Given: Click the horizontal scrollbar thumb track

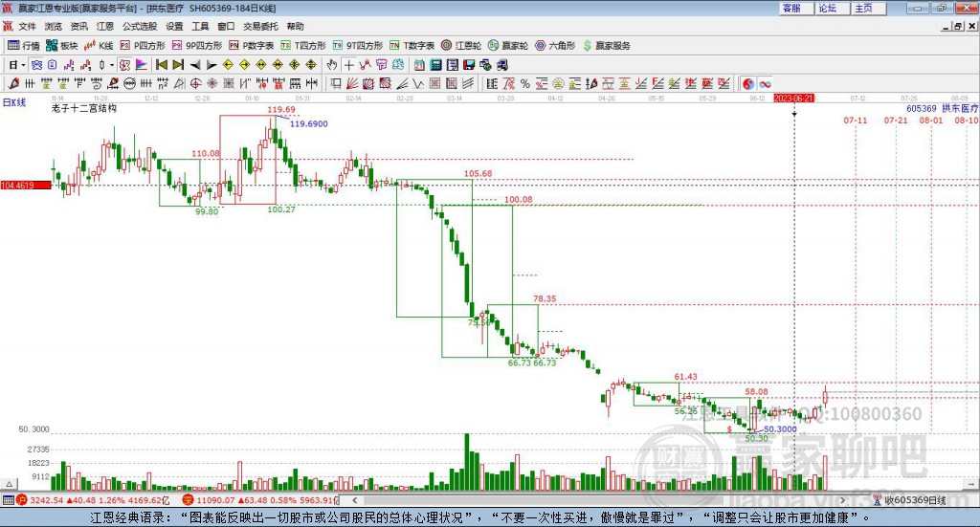Looking at the screenshot, I should point(598,500).
